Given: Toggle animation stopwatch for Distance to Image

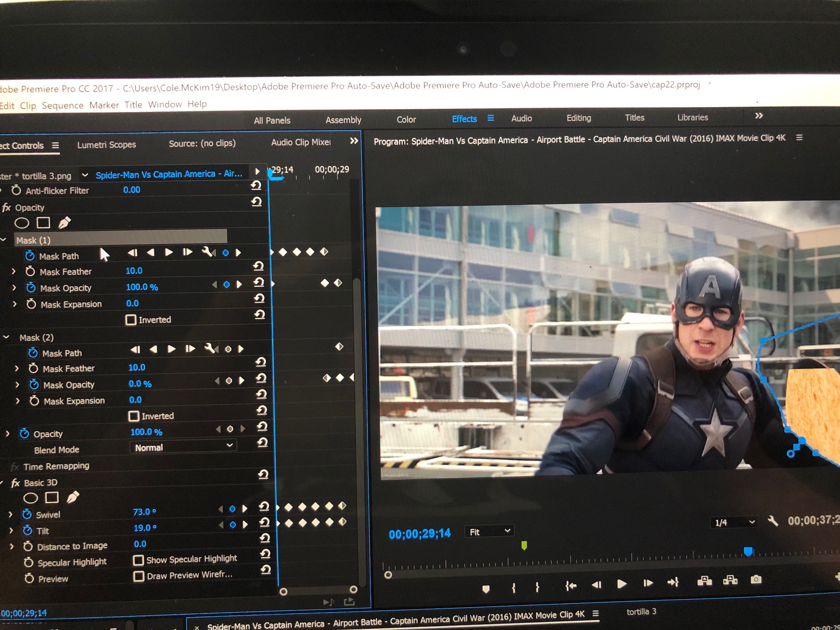Looking at the screenshot, I should coord(28,546).
